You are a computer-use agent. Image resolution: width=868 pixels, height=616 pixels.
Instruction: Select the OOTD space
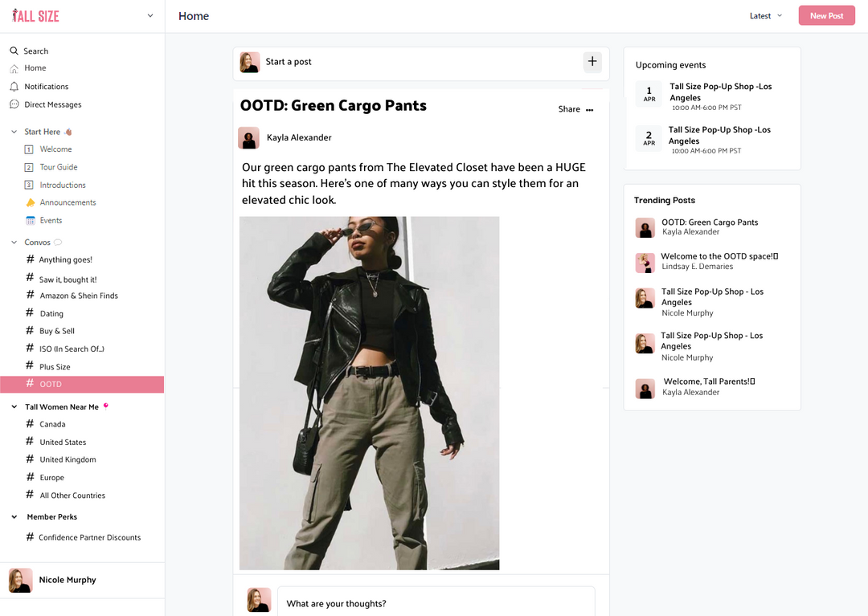[82, 385]
